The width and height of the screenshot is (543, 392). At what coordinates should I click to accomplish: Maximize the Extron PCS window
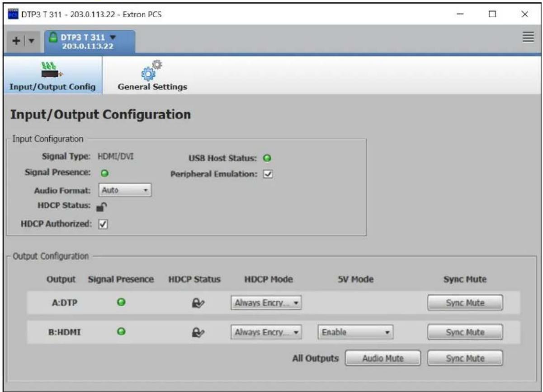491,14
